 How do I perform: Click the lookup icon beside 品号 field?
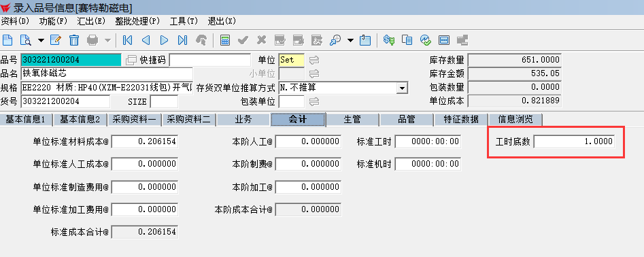[131, 60]
